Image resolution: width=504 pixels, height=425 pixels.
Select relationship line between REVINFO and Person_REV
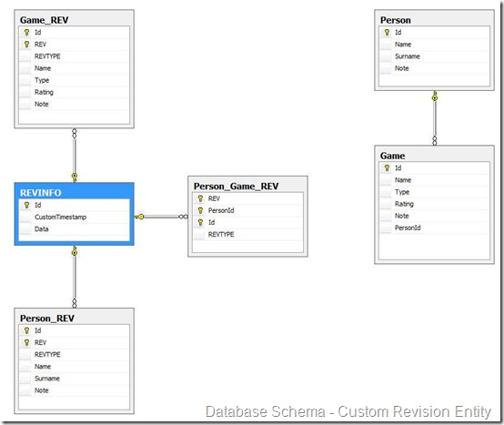click(x=75, y=278)
